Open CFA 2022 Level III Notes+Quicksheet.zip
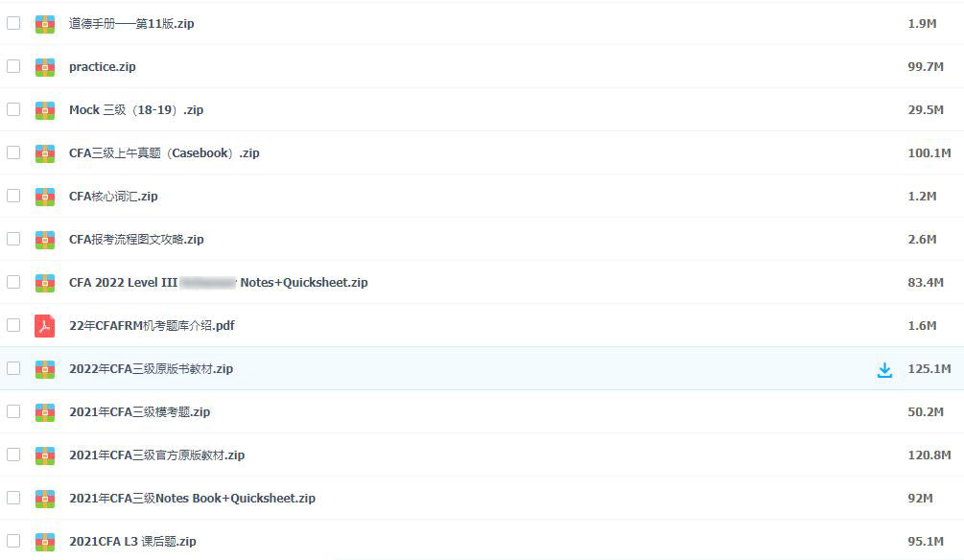Screen dimensions: 964x560 click(x=219, y=282)
